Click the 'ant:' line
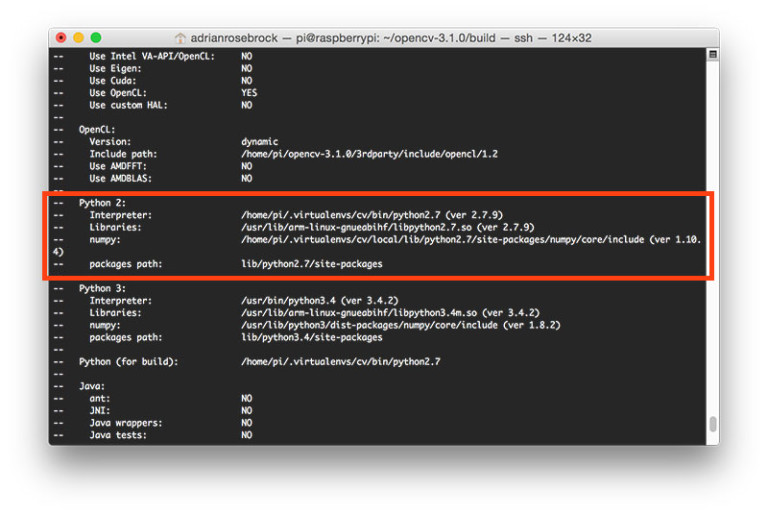The image size is (768, 515). (99, 398)
